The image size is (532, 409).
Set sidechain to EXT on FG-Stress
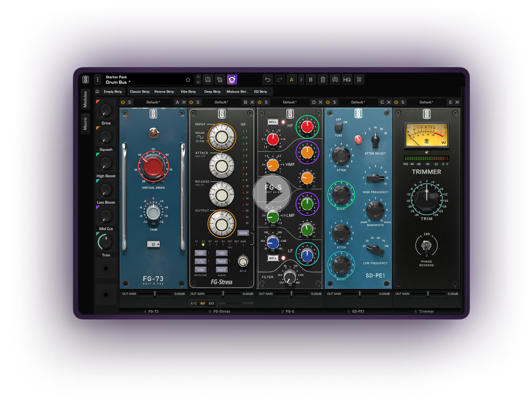point(211,303)
